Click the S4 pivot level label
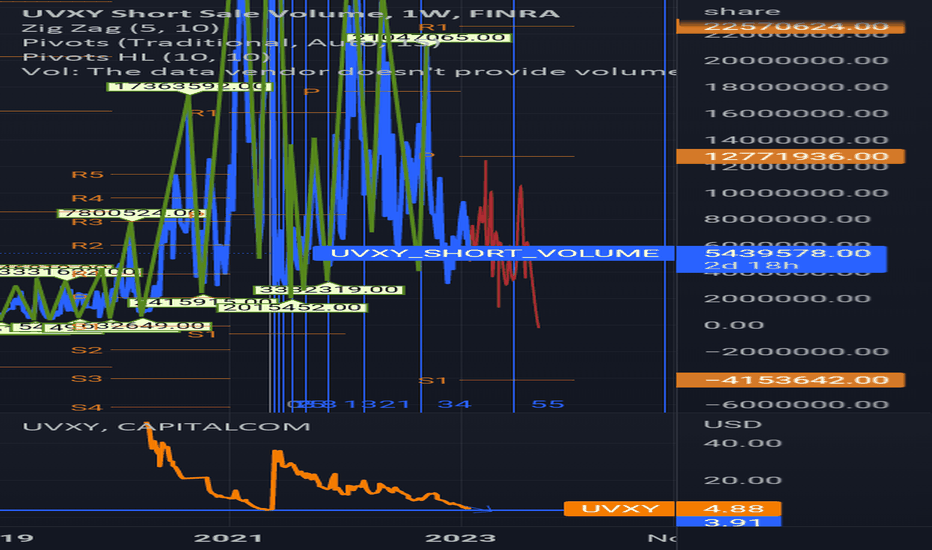This screenshot has height=550, width=932. pyautogui.click(x=87, y=407)
